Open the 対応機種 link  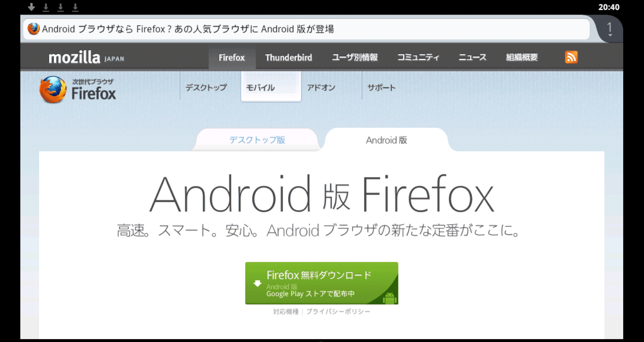(286, 312)
